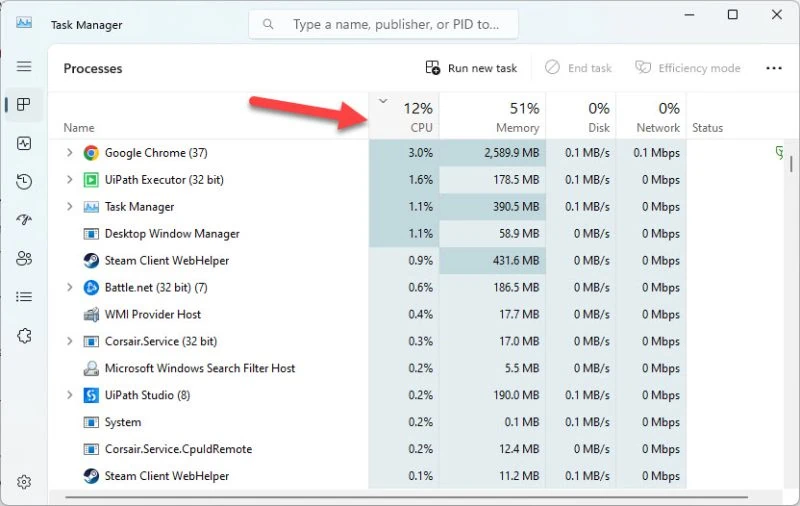Click the Run new task button
The width and height of the screenshot is (800, 506).
pos(471,68)
